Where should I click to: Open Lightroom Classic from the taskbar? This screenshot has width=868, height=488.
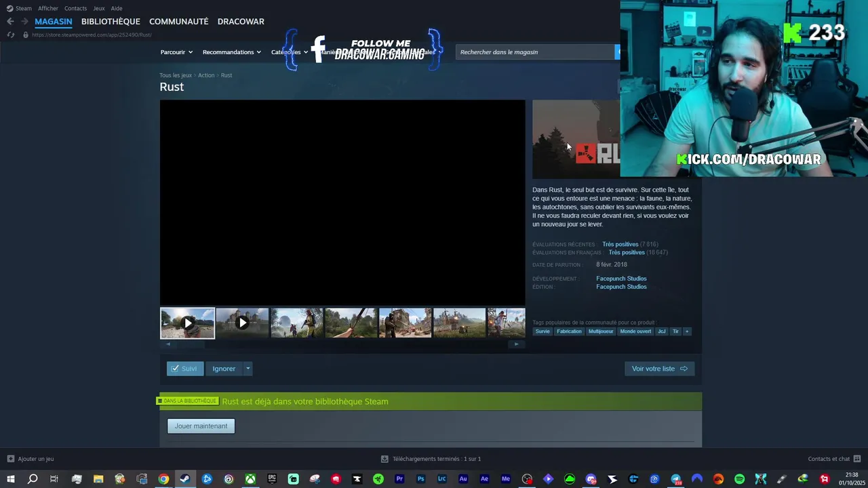pyautogui.click(x=442, y=479)
